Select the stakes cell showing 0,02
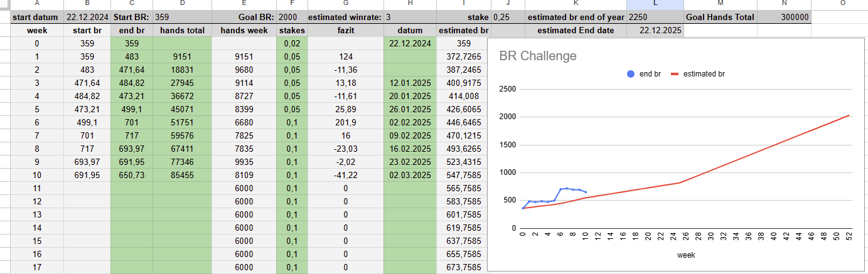Screen dimensions: 868x274 click(x=292, y=43)
